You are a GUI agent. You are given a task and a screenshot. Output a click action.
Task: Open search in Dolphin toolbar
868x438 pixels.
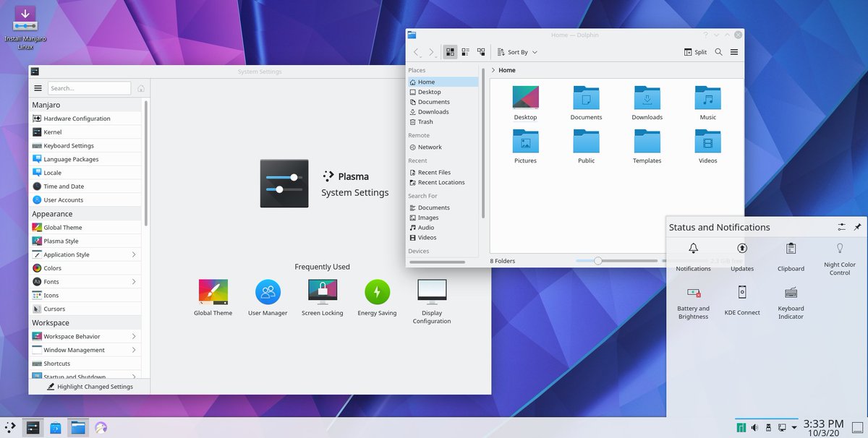pos(718,52)
